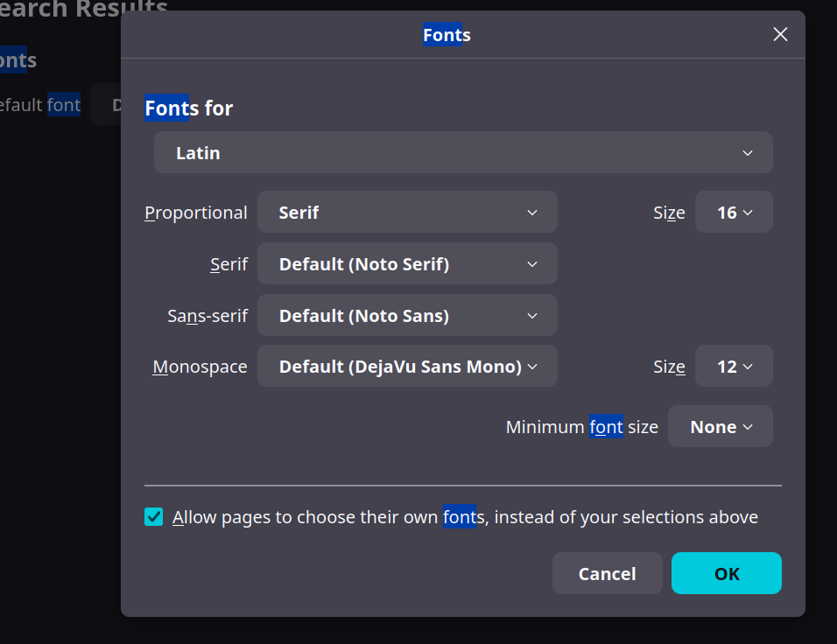This screenshot has width=837, height=644.
Task: Click the Proportional label text
Action: [x=196, y=213]
